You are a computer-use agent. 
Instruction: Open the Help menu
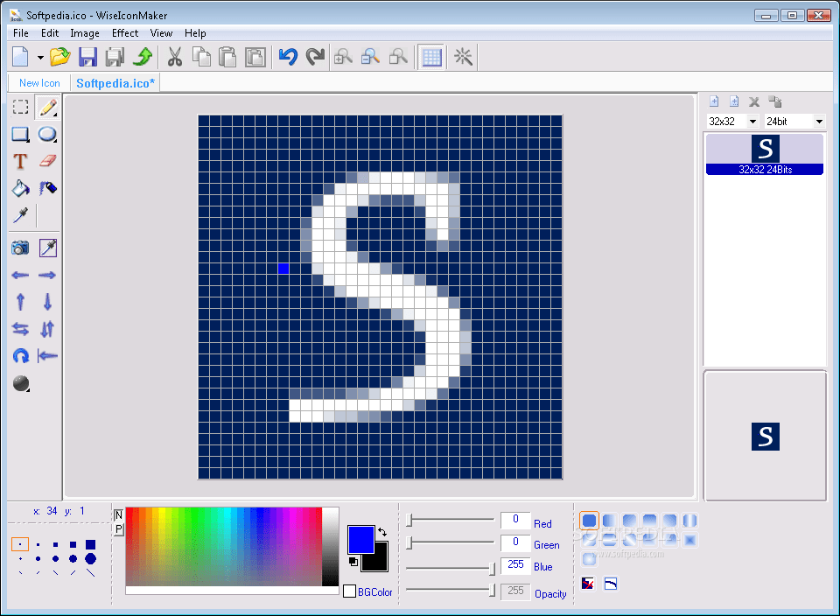click(195, 33)
